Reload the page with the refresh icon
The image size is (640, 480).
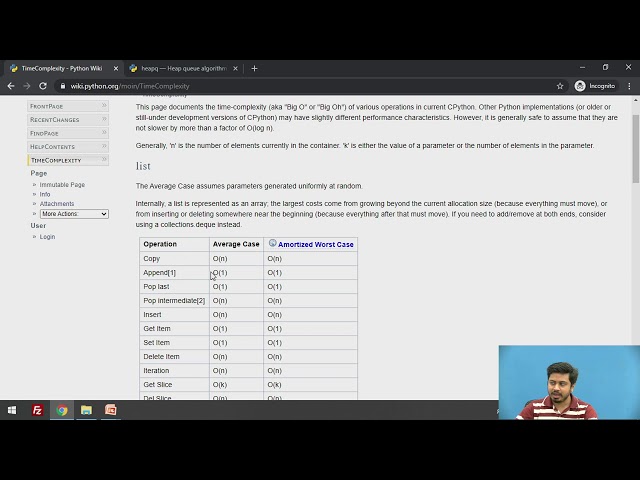coord(43,86)
